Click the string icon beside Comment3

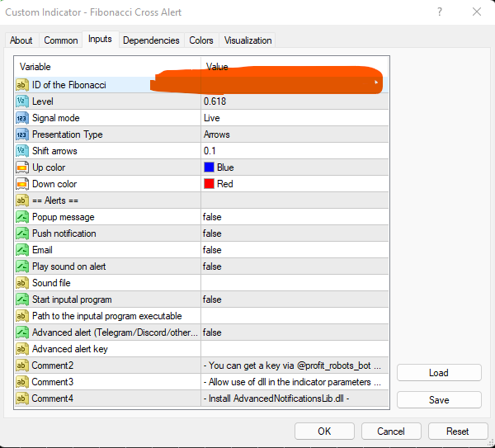[x=22, y=382]
